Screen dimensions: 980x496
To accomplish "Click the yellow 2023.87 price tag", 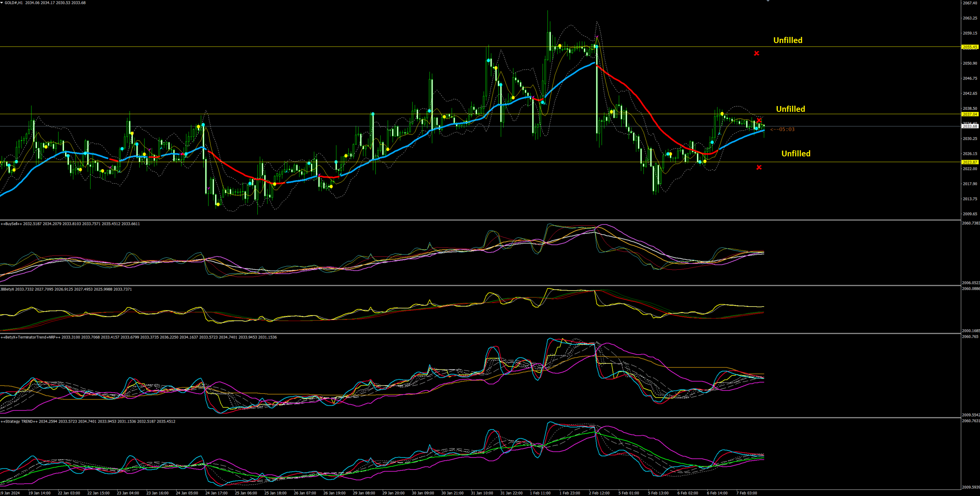I will click(x=970, y=162).
